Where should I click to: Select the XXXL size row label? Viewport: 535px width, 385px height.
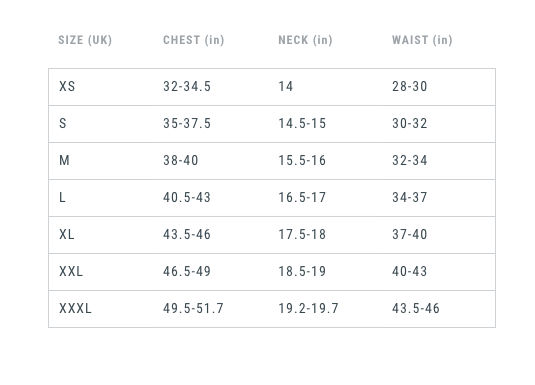click(x=75, y=309)
